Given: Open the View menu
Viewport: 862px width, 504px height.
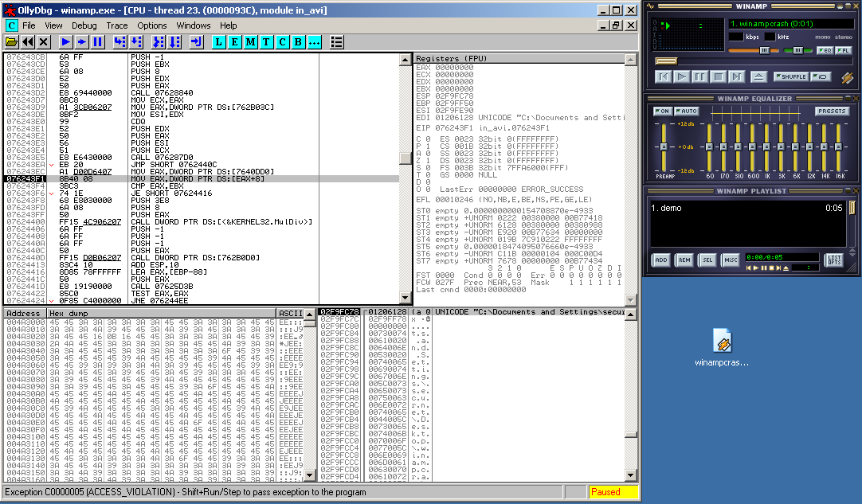Looking at the screenshot, I should [53, 25].
